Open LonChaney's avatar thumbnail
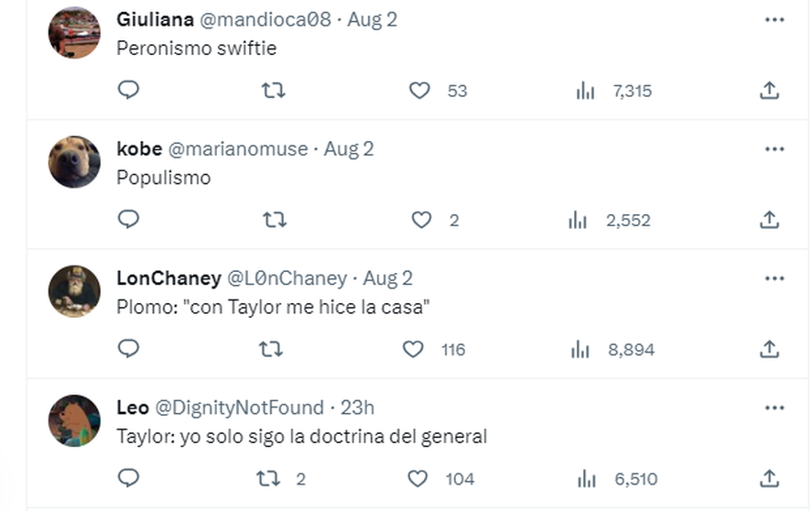 [74, 291]
